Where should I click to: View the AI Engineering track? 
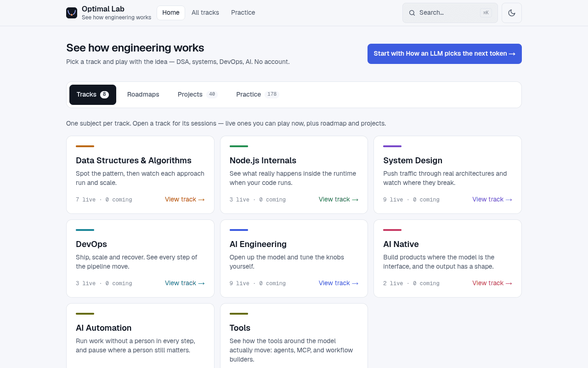tap(339, 283)
